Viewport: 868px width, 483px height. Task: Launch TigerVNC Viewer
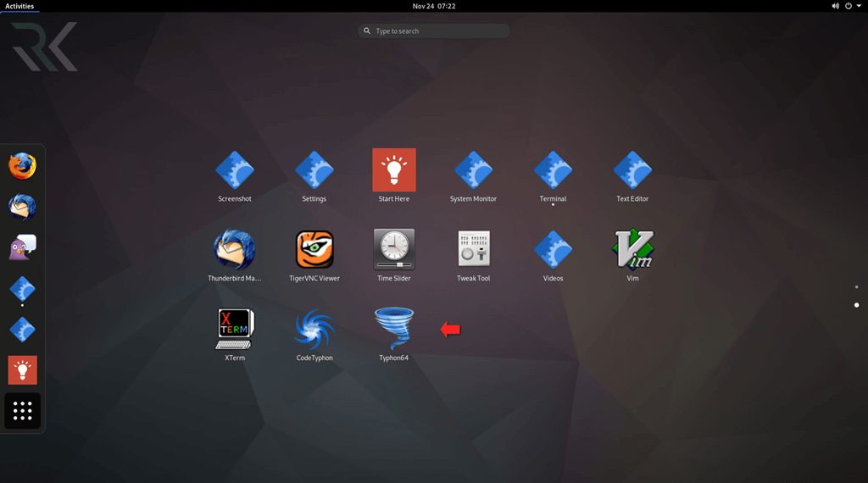coord(314,249)
